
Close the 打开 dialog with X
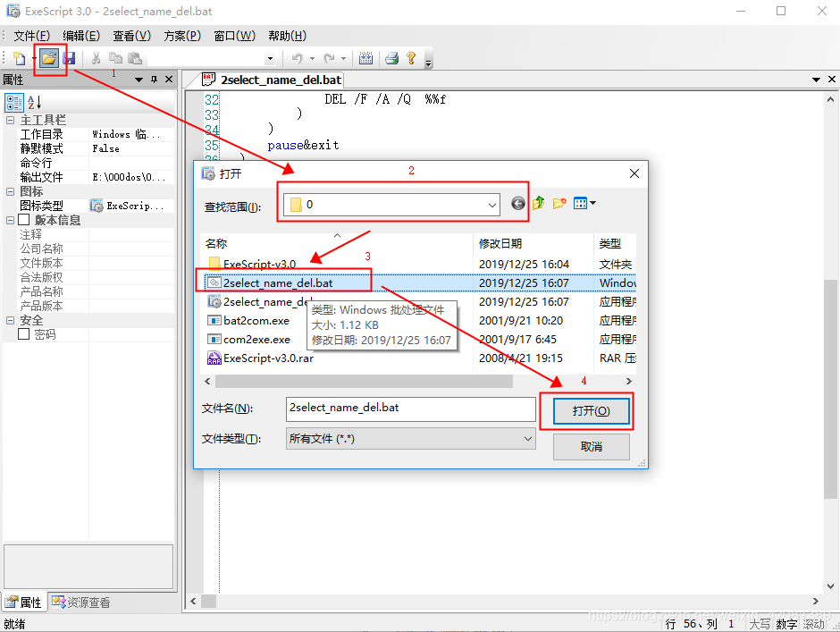(634, 173)
